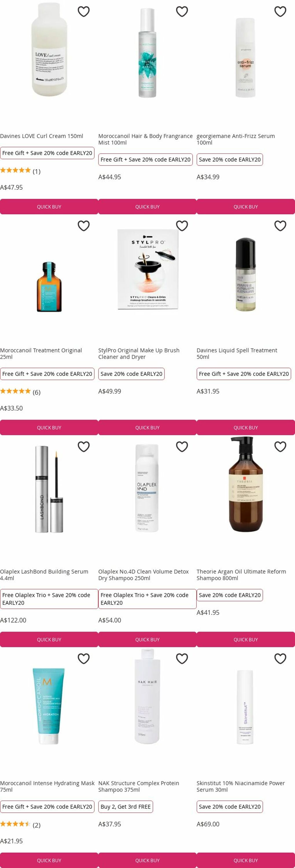Favorite the Olaplex LashBond Building Serum
Image resolution: width=295 pixels, height=868 pixels.
84,447
